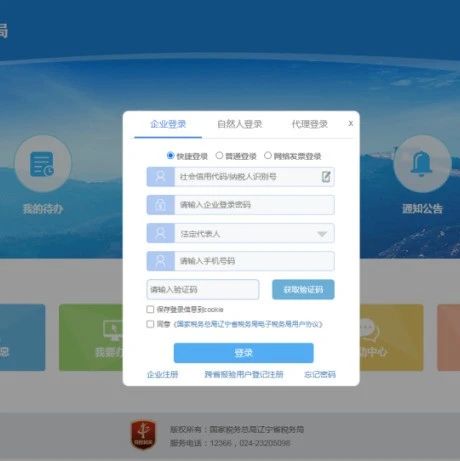Click the edit icon in the taxpayer ID field
Viewport: 460px width, 461px height.
coord(326,176)
